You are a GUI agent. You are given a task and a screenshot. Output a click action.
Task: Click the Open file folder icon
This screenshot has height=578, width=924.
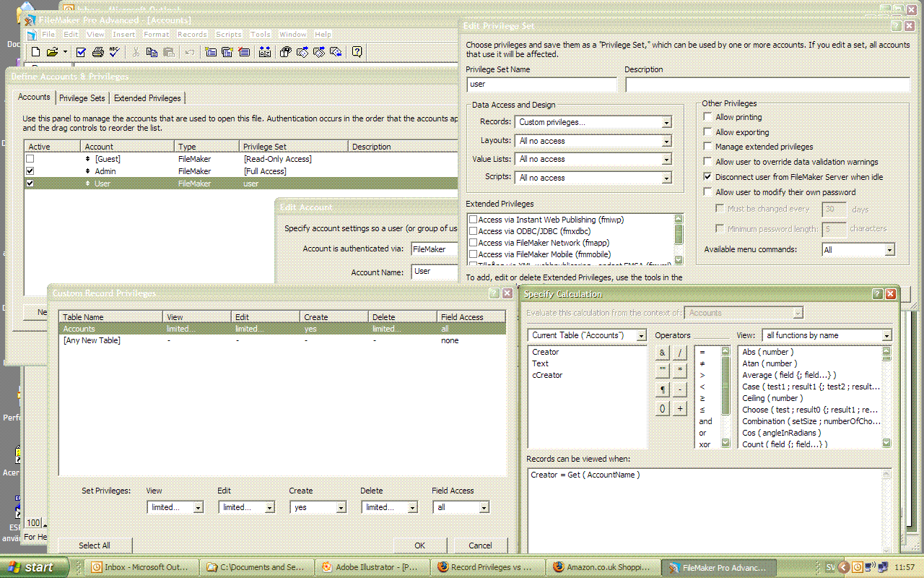[52, 52]
